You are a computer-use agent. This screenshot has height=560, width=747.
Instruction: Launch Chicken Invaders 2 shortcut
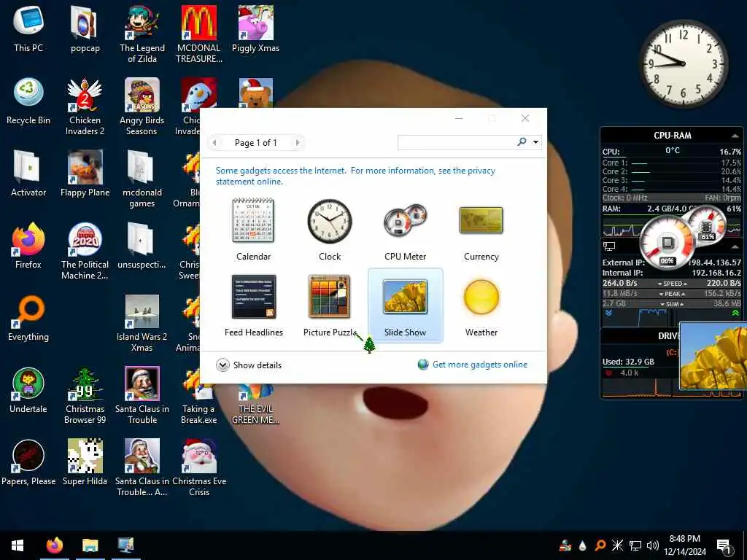click(x=85, y=106)
